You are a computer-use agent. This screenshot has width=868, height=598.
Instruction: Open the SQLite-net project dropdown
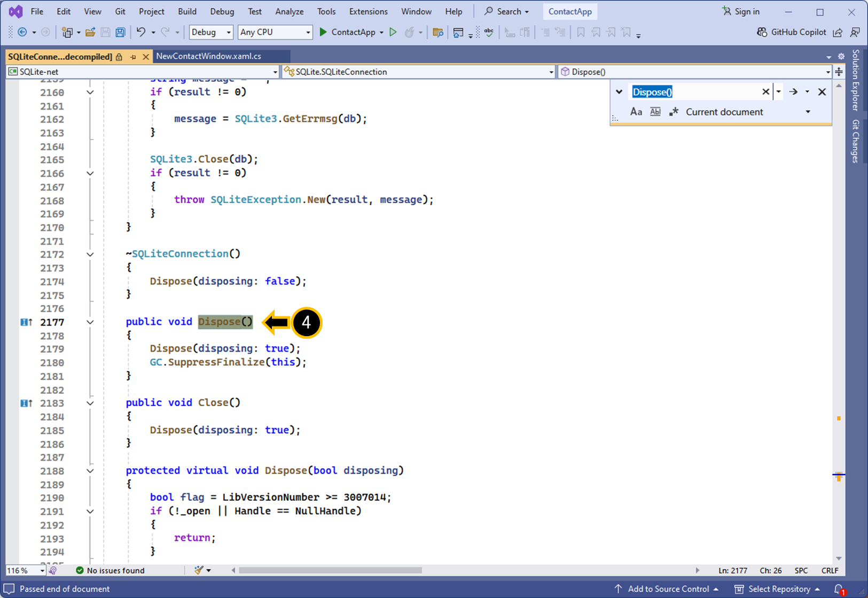click(x=143, y=72)
